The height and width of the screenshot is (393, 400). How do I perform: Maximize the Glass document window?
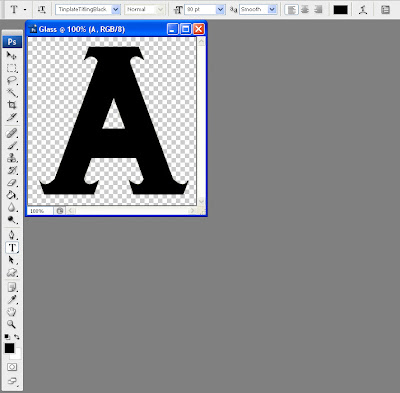186,29
